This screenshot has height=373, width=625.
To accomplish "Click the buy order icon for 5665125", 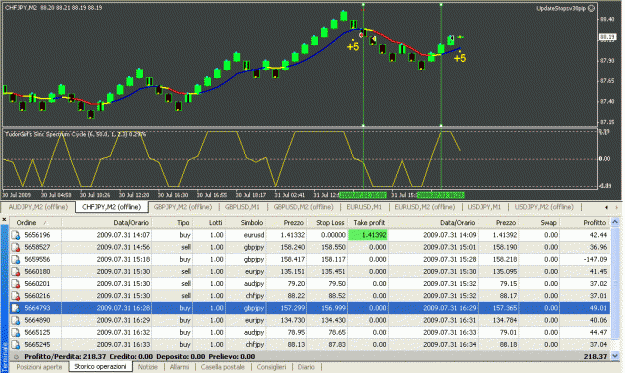I will coord(16,332).
